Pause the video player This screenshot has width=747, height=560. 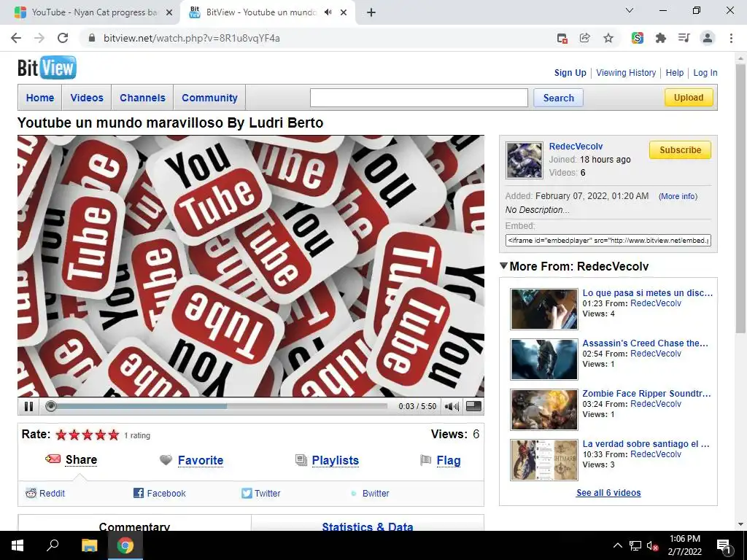[x=28, y=406]
